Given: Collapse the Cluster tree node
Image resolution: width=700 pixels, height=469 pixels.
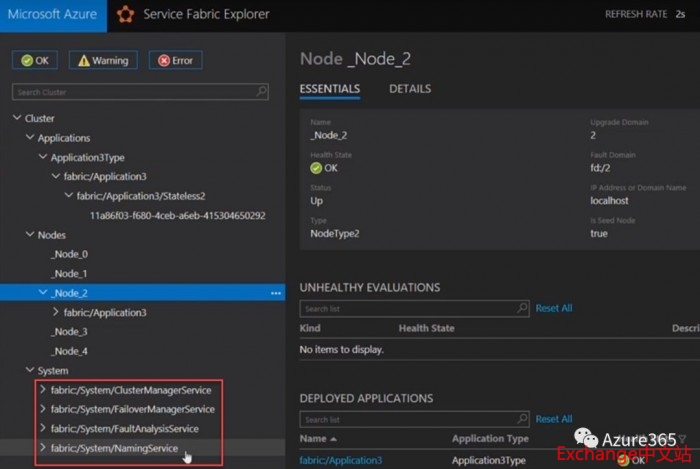Looking at the screenshot, I should (17, 118).
